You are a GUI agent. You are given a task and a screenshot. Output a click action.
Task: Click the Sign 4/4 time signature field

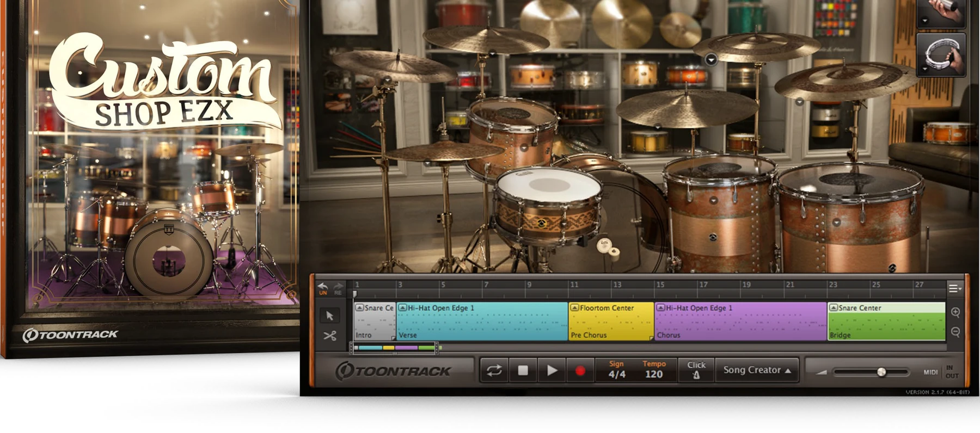click(x=616, y=370)
